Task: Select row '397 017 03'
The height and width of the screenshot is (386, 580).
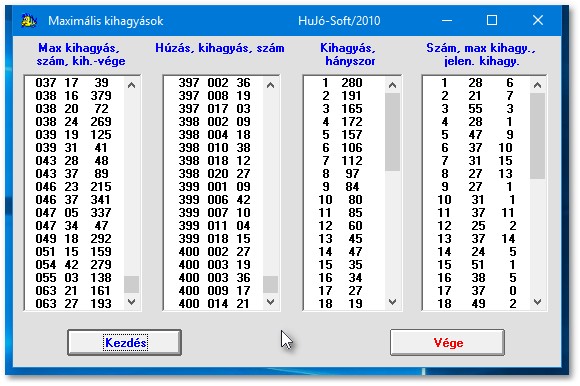Action: (x=214, y=108)
